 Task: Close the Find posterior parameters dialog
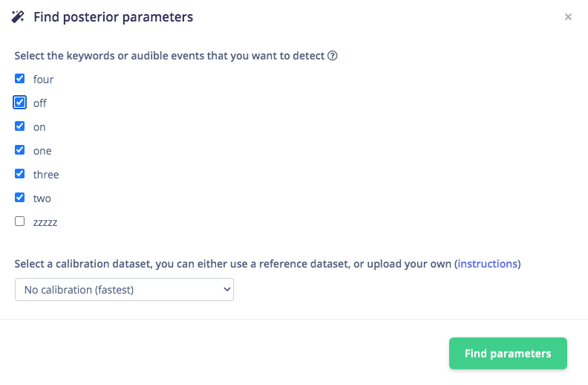(568, 17)
